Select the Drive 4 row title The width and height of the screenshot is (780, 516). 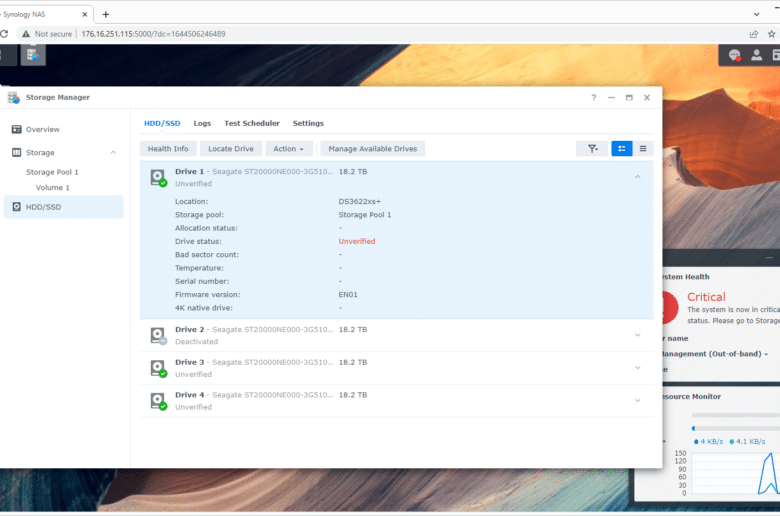click(190, 395)
